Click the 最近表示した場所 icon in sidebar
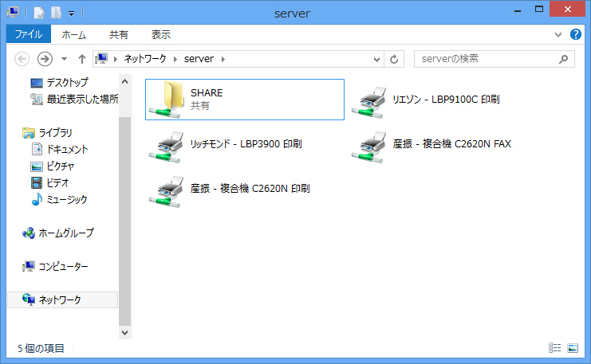Viewport: 591px width, 364px height. 37,99
